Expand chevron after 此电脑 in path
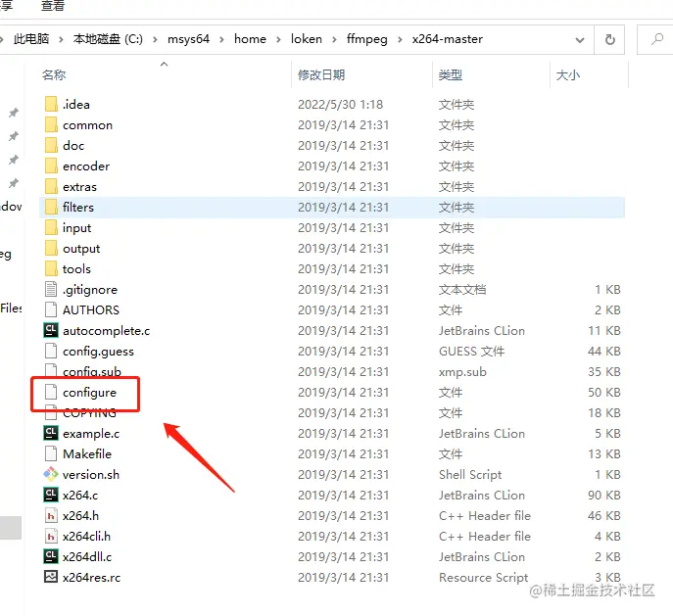This screenshot has width=673, height=616. pos(61,40)
